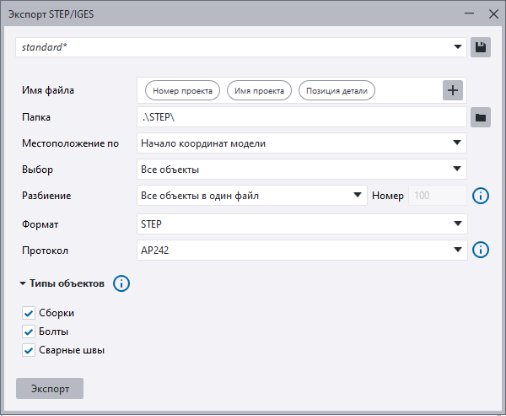Open info for Типы объектов section
This screenshot has width=506, height=416.
[x=121, y=284]
